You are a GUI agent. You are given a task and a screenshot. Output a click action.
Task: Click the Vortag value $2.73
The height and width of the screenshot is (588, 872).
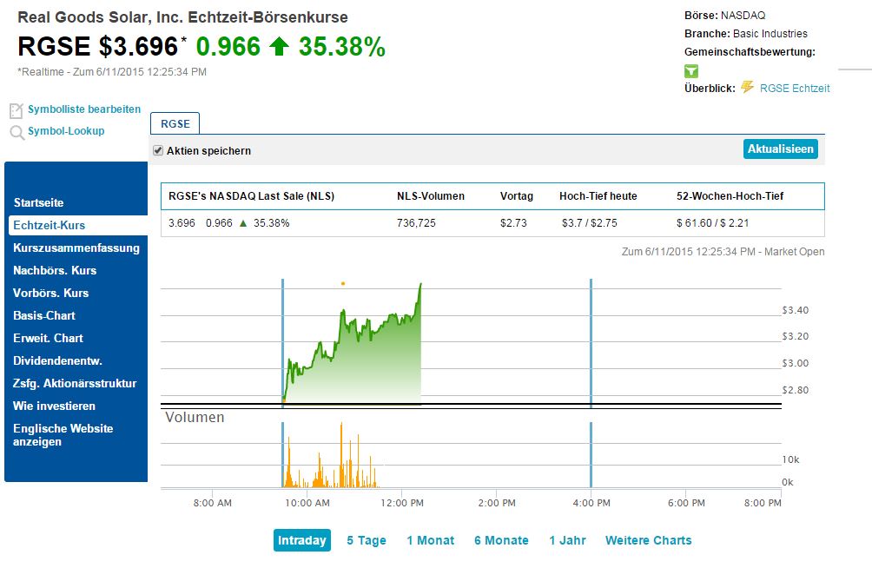(x=513, y=223)
